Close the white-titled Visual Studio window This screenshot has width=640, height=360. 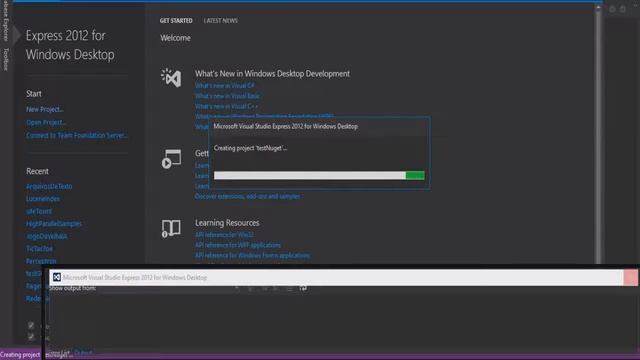[x=631, y=278]
